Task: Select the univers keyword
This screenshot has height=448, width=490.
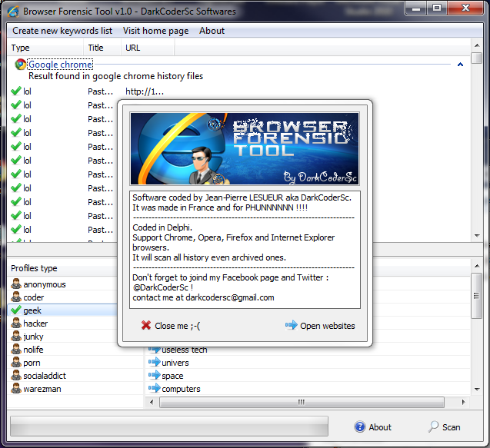Action: (175, 363)
